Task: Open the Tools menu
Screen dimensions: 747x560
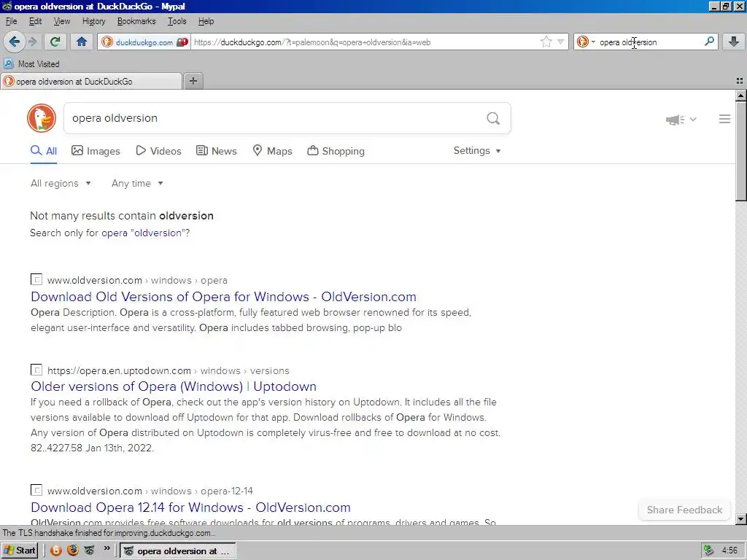Action: pyautogui.click(x=177, y=21)
